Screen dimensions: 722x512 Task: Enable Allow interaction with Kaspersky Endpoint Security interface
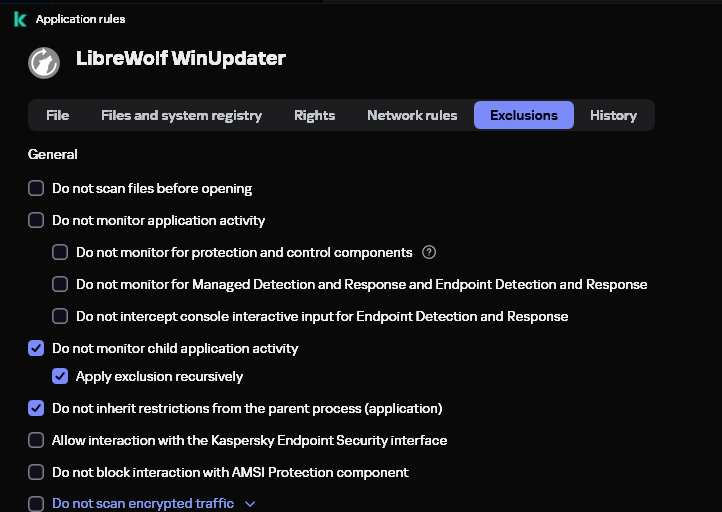tap(36, 440)
